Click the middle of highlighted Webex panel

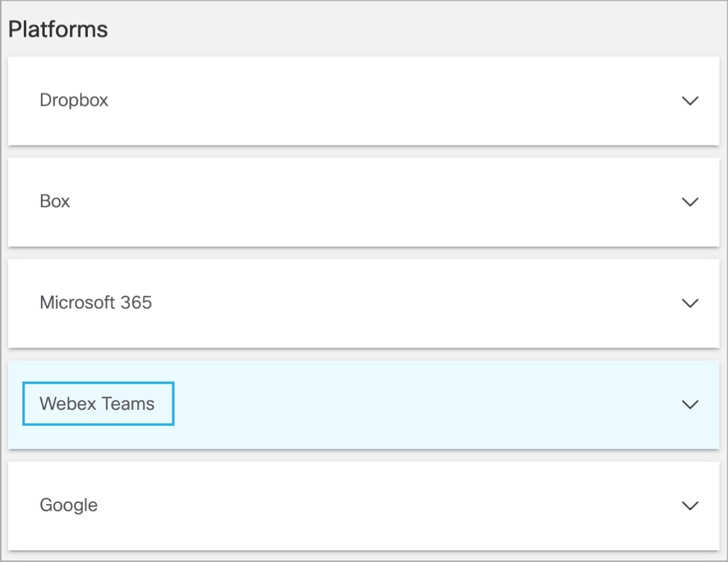(363, 404)
